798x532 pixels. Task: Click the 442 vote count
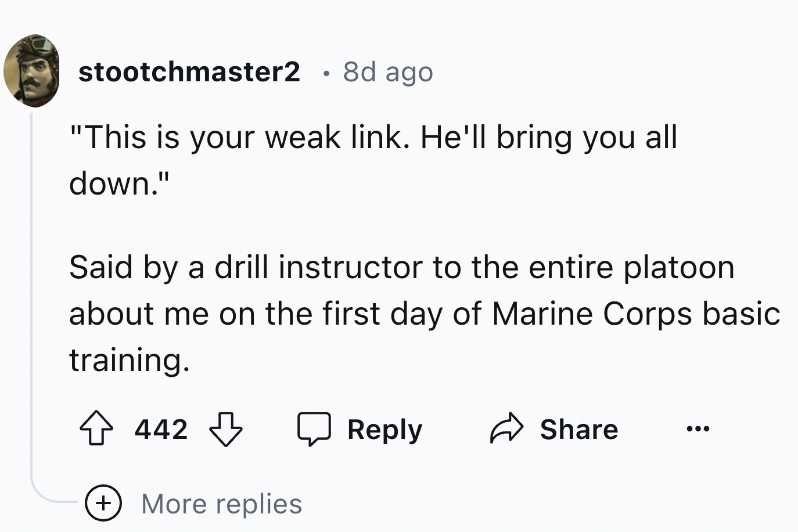tap(161, 430)
